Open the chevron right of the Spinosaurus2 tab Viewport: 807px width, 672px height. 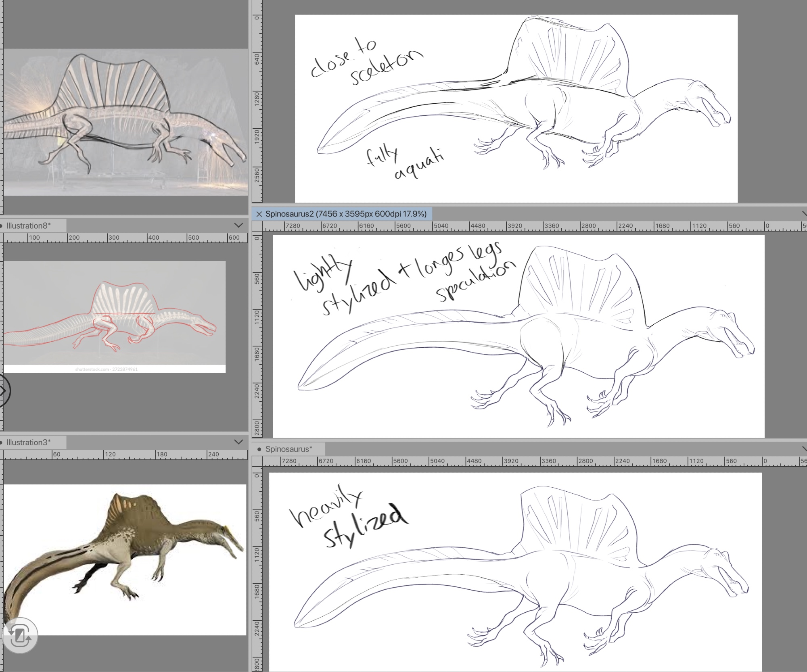pyautogui.click(x=805, y=214)
